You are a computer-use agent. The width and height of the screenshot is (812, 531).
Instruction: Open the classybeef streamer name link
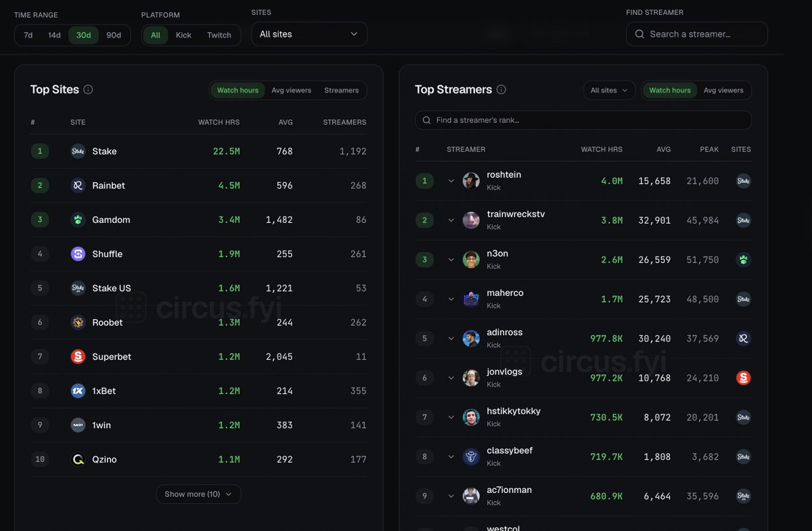pyautogui.click(x=510, y=450)
